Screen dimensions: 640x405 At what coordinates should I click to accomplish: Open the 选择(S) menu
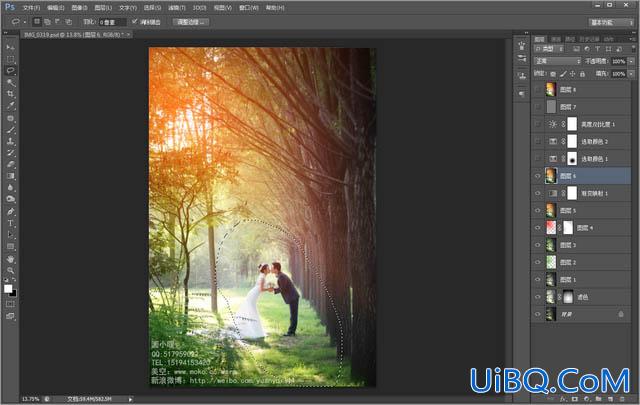(x=152, y=8)
